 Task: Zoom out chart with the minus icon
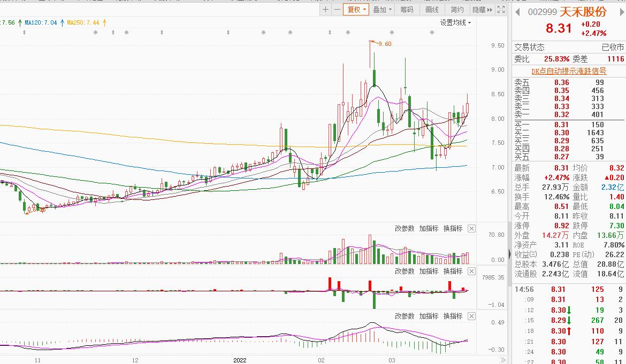tap(337, 10)
